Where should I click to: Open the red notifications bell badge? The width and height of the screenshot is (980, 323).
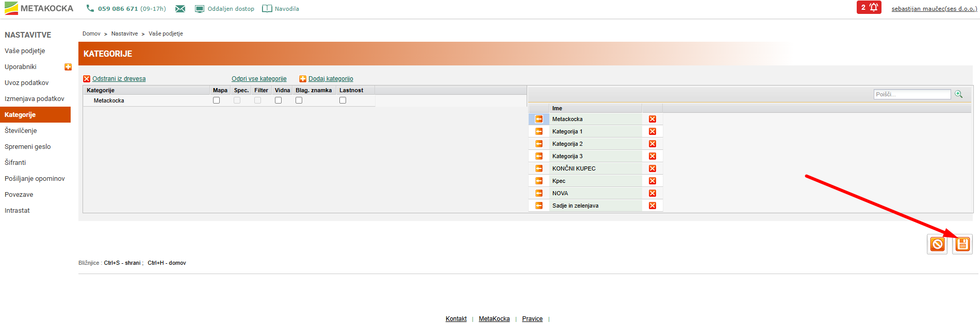[x=869, y=7]
